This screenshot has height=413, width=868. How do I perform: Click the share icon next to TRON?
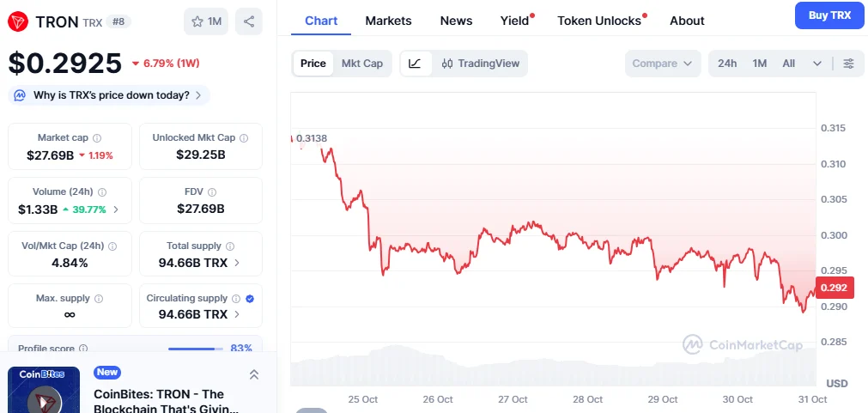coord(249,21)
